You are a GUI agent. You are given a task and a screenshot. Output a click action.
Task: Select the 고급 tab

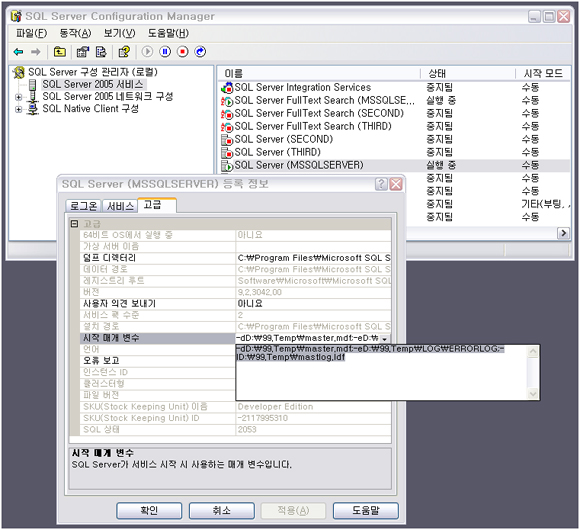pos(157,205)
